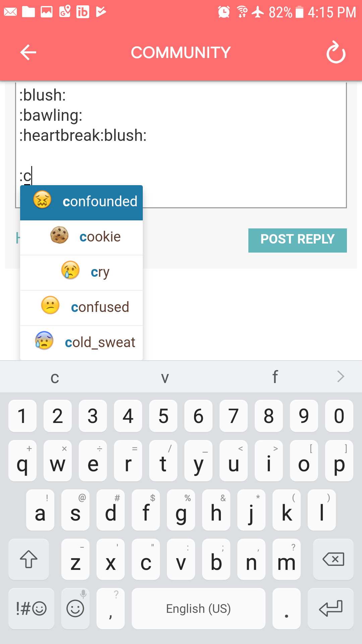Tap the alarm clock status icon
Image resolution: width=362 pixels, height=644 pixels.
coord(224,12)
